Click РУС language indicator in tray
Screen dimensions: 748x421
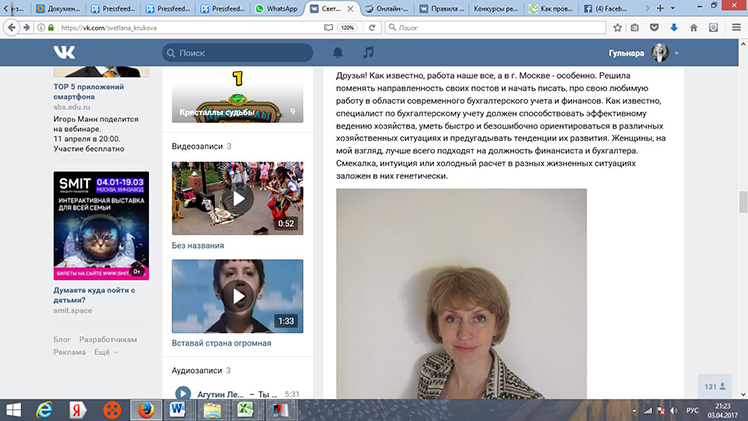(x=692, y=411)
